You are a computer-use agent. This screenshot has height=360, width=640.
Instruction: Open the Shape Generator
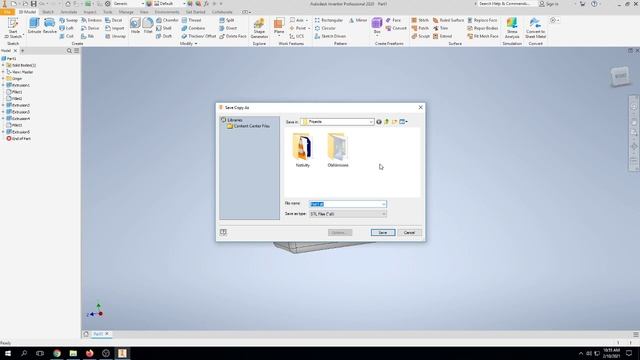point(259,28)
